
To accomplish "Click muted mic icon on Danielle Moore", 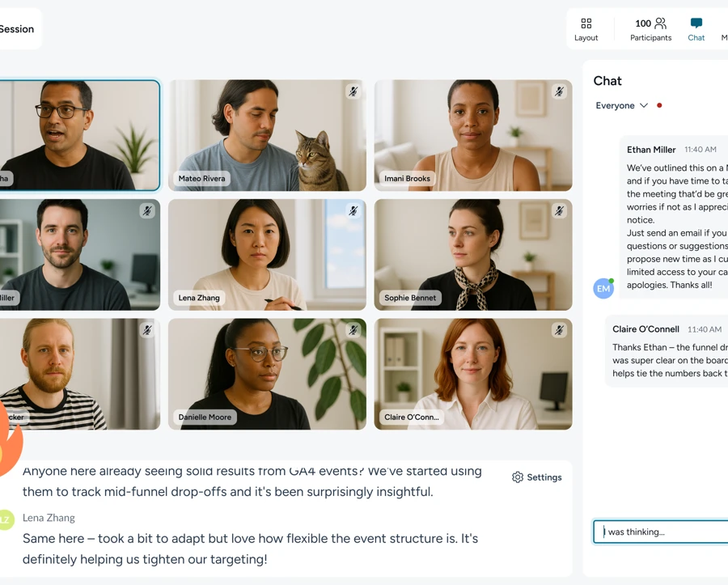I will click(x=353, y=330).
